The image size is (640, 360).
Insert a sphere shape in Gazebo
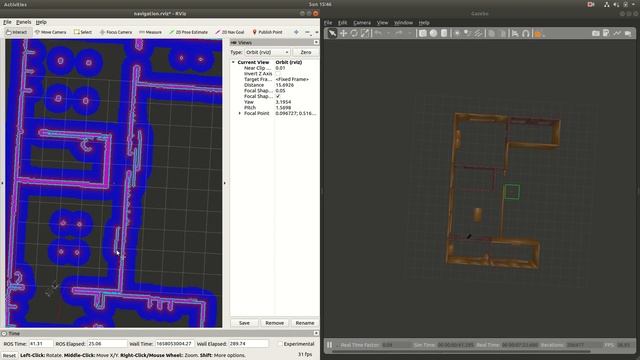(x=433, y=33)
